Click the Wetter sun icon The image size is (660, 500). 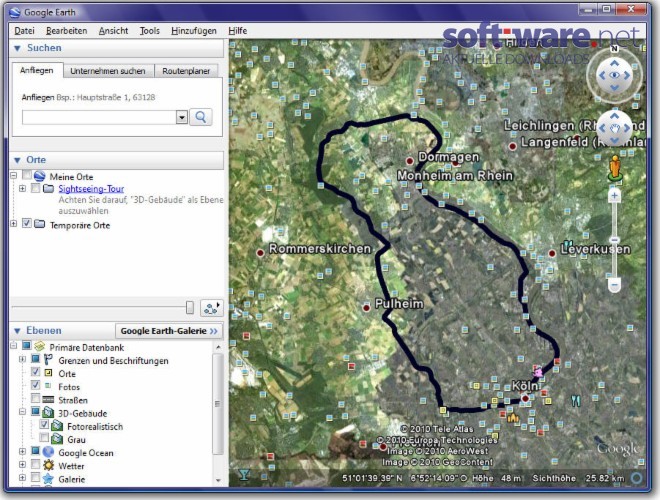(48, 465)
